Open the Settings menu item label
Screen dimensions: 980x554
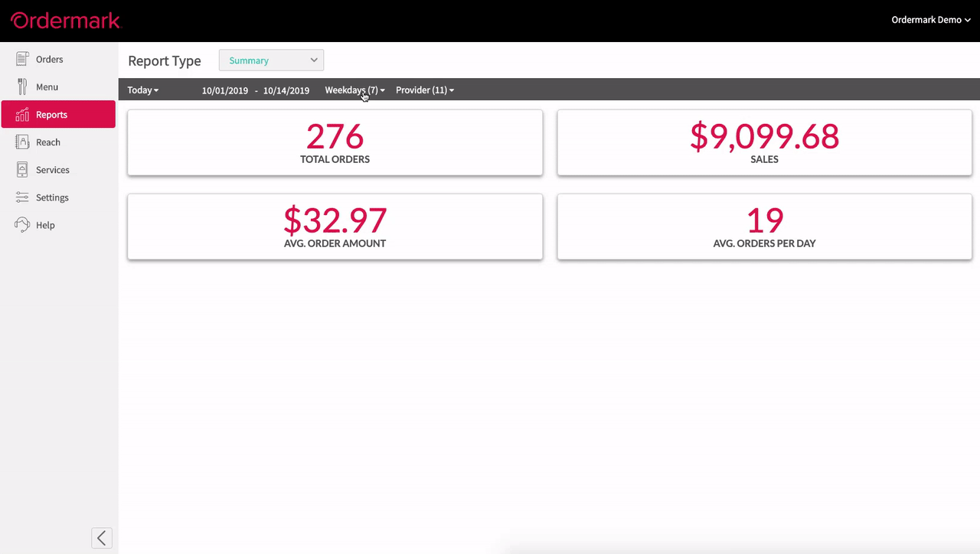(52, 197)
